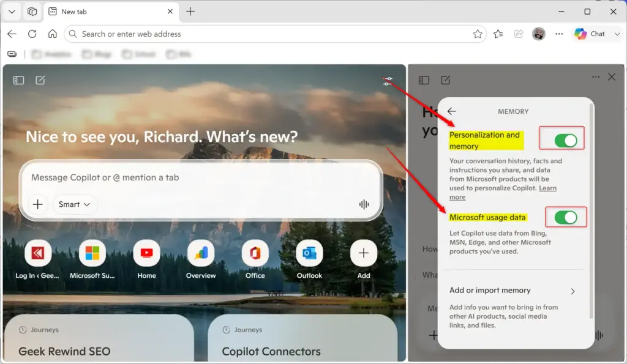Go to the home page icon

click(x=53, y=34)
